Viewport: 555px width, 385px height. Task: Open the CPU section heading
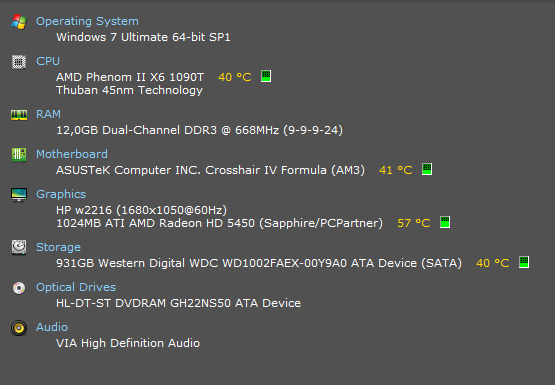pos(48,61)
